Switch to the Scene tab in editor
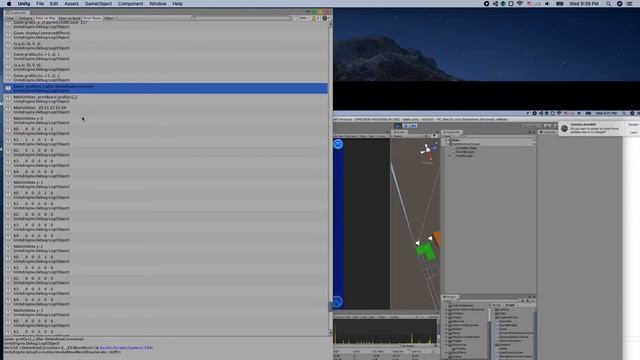 click(x=399, y=132)
